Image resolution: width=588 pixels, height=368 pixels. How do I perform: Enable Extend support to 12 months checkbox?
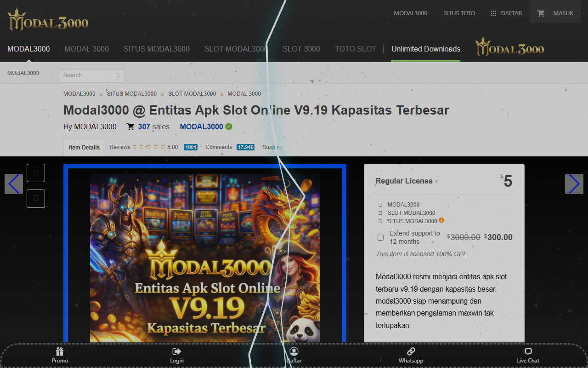[x=380, y=237]
